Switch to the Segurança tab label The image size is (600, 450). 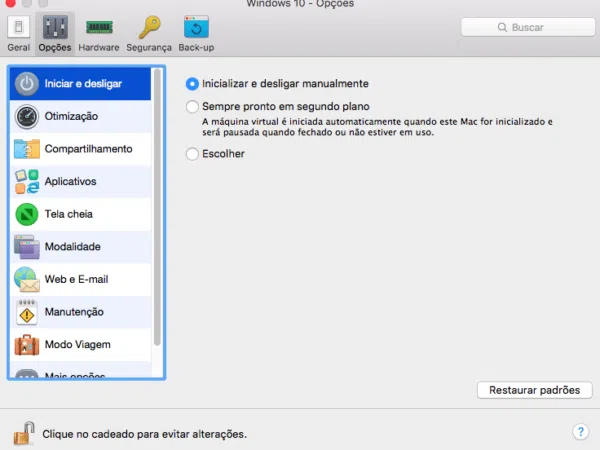point(149,47)
